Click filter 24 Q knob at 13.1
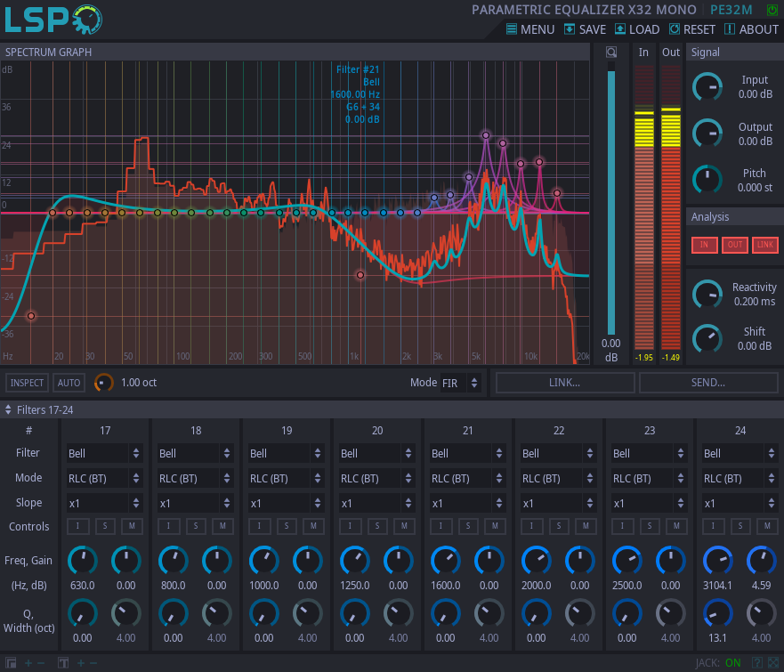The width and height of the screenshot is (784, 672). 718,613
